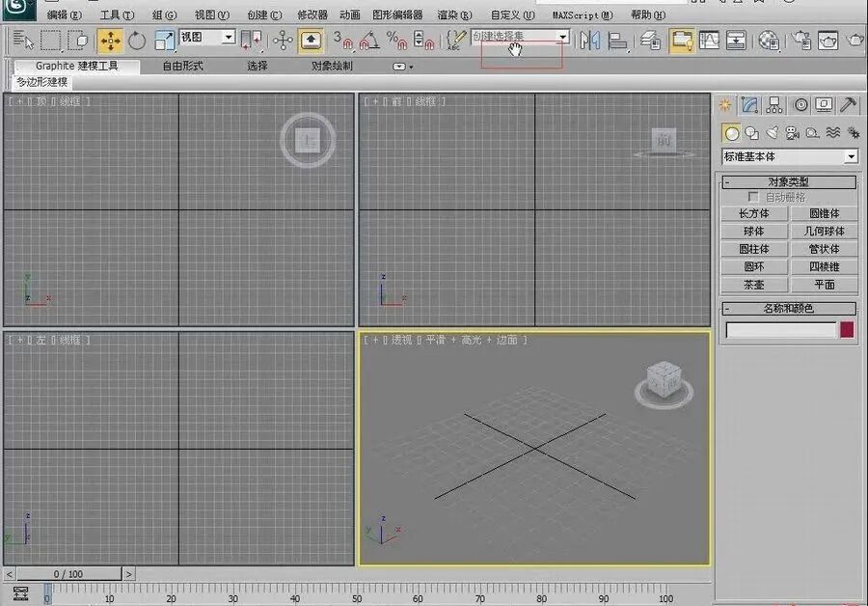The height and width of the screenshot is (606, 868).
Task: Activate the Select and Move tool
Action: tap(110, 41)
